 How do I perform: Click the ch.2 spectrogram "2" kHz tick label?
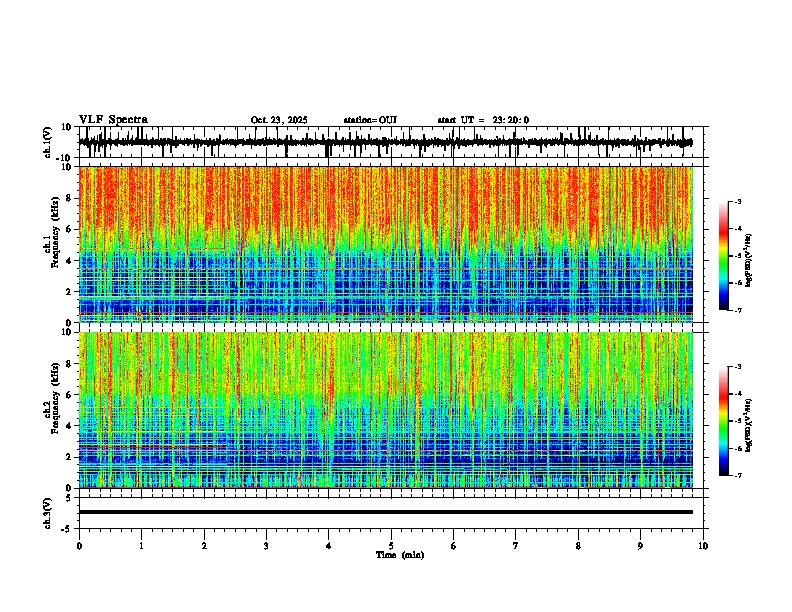click(70, 457)
